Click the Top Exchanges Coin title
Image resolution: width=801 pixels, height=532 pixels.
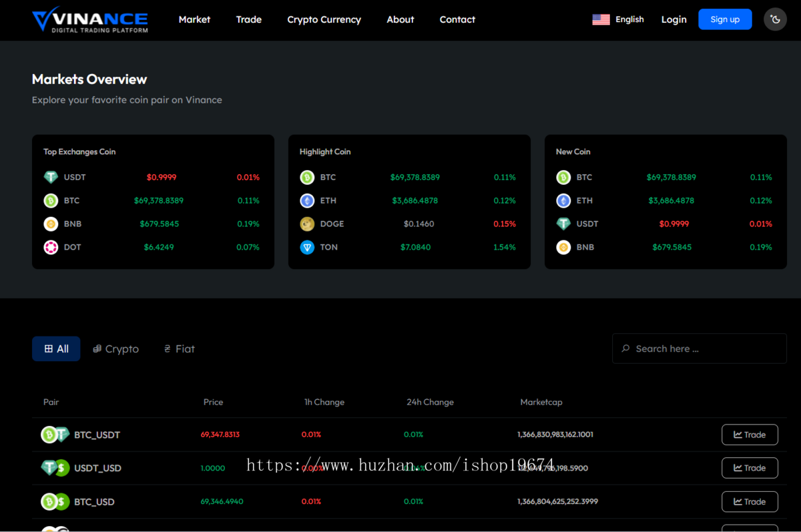coord(79,152)
